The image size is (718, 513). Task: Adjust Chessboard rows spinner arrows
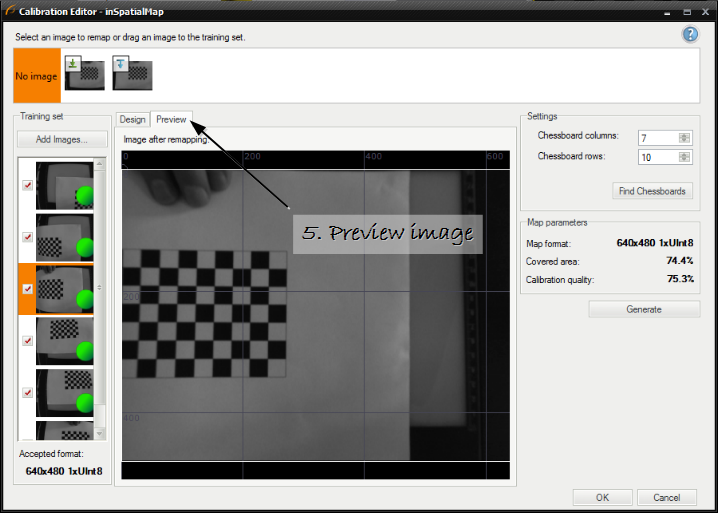click(x=684, y=158)
